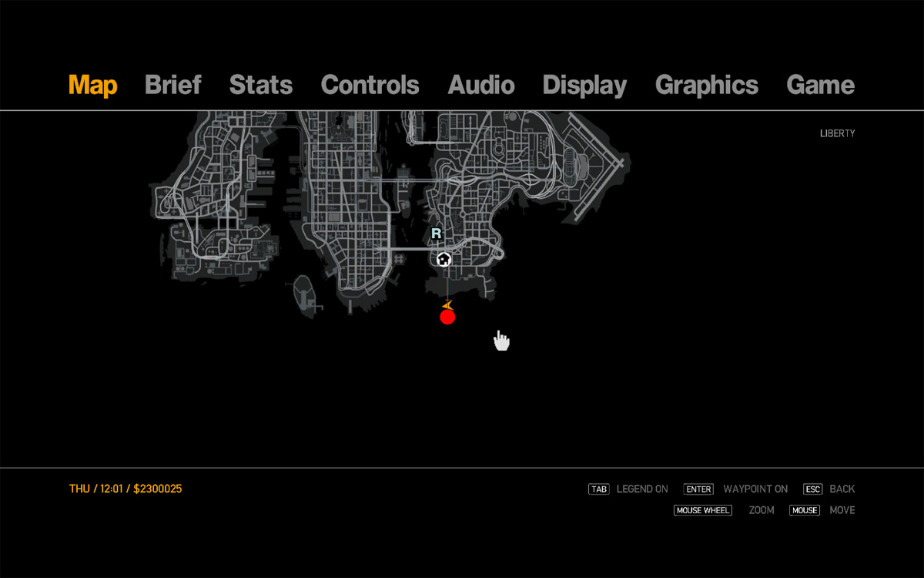This screenshot has height=578, width=924.
Task: Go to the Controls tab
Action: [x=370, y=85]
